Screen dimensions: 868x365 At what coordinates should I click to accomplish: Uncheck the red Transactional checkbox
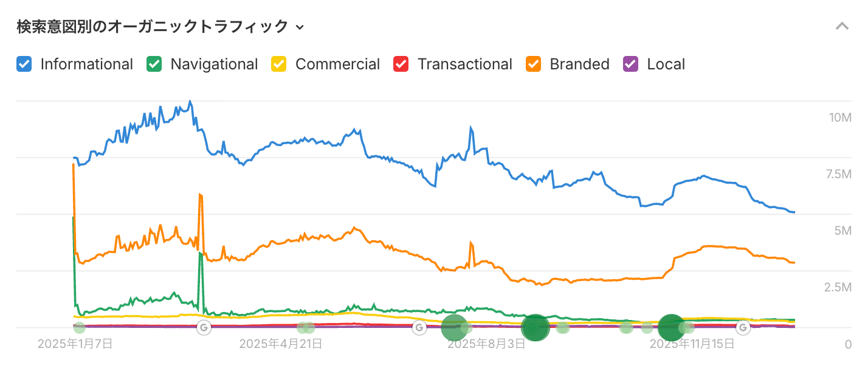click(x=401, y=64)
